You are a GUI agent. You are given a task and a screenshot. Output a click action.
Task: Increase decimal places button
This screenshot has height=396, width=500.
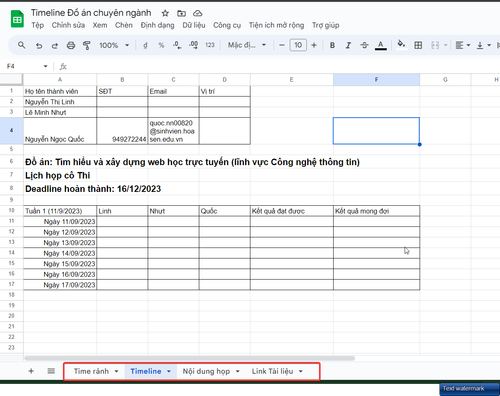point(193,45)
